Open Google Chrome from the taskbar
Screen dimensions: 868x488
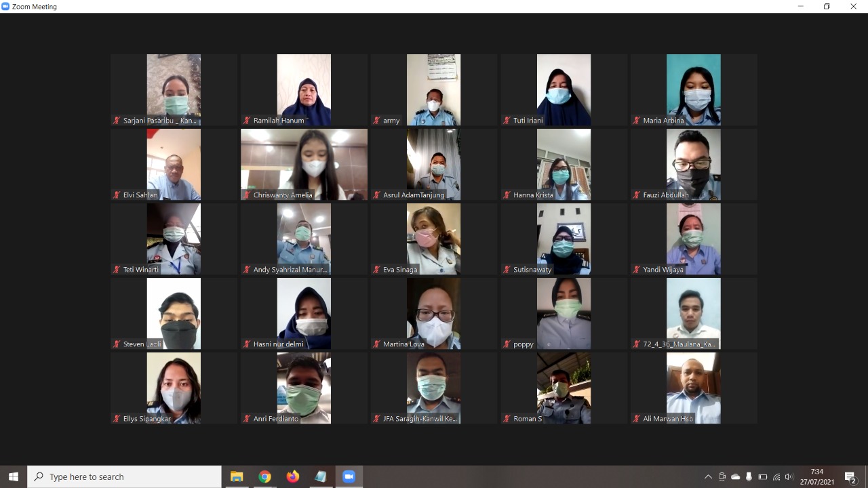(264, 476)
